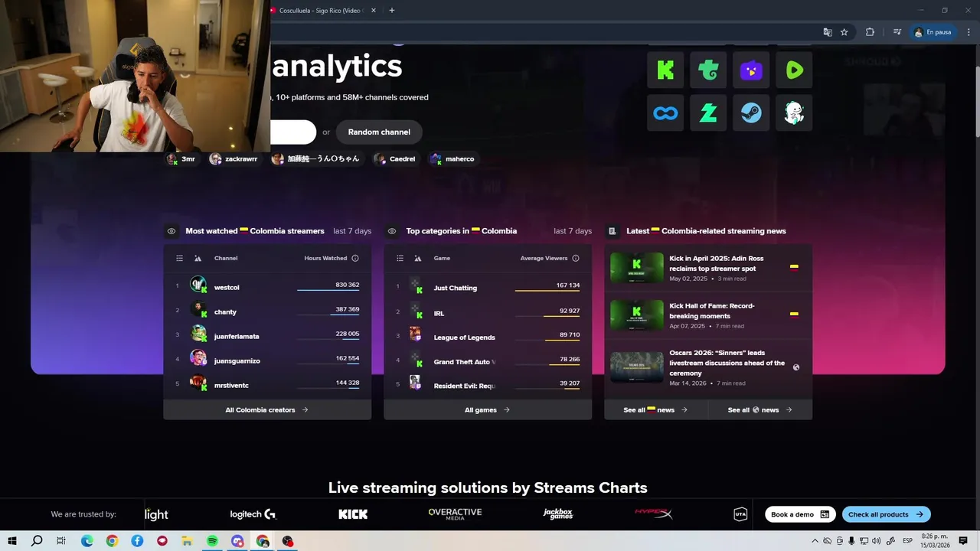Click See all global news link
Screen dimensions: 980x551
pos(759,410)
